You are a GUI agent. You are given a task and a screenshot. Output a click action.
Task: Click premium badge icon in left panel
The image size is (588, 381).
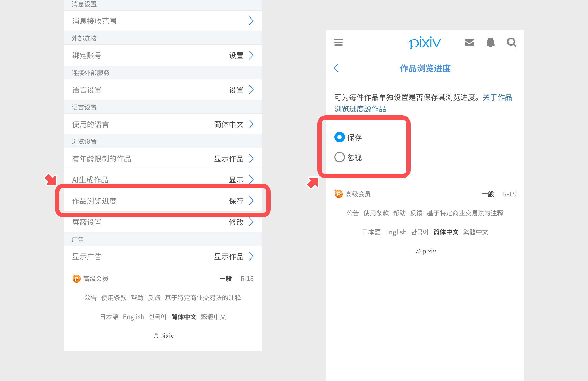pos(76,279)
